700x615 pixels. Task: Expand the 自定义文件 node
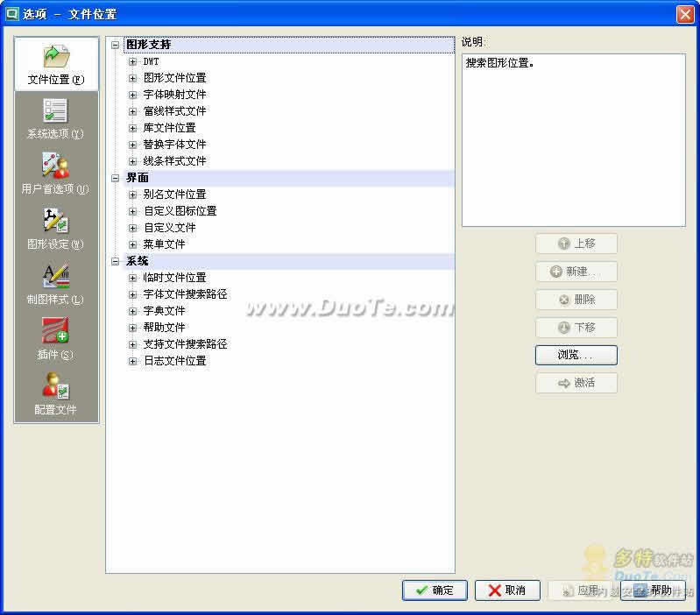(x=132, y=228)
